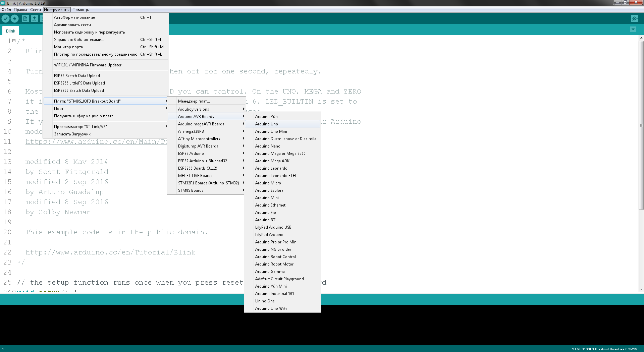Viewport: 644px width, 352px height.
Task: Select ESP8266 LittleFS Data Upload
Action: click(106, 83)
